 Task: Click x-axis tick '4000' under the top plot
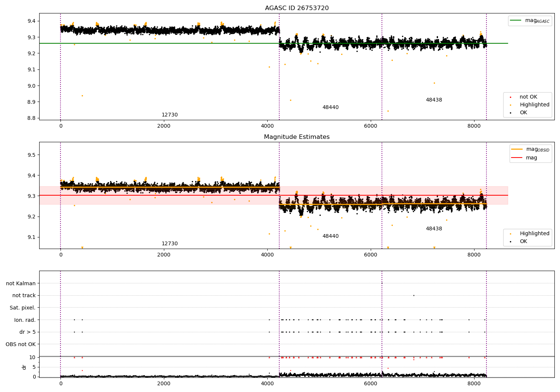(267, 126)
